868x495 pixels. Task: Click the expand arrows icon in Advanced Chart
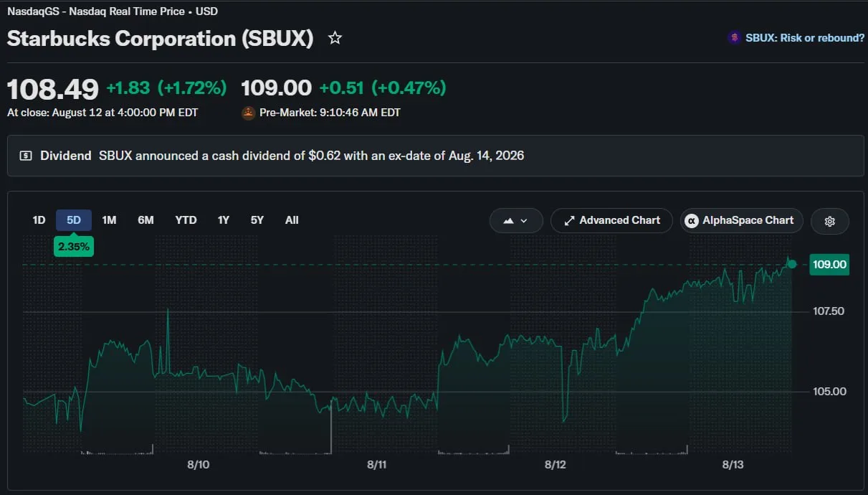click(x=570, y=221)
